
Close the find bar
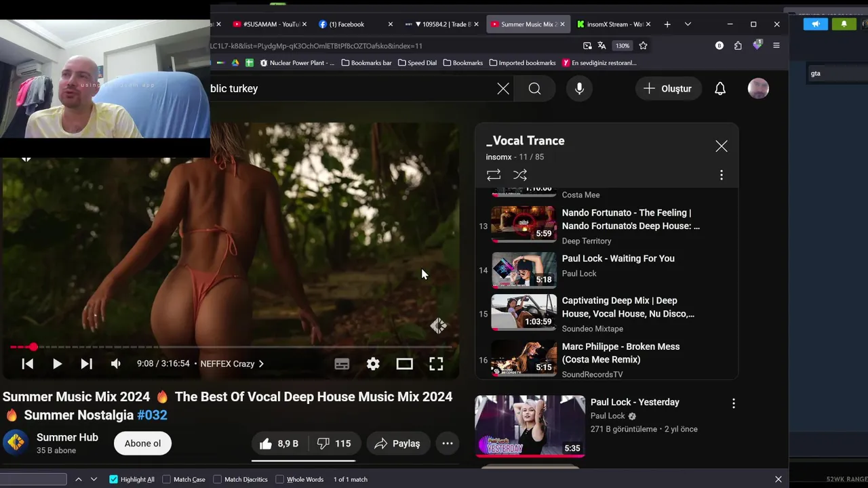point(778,479)
